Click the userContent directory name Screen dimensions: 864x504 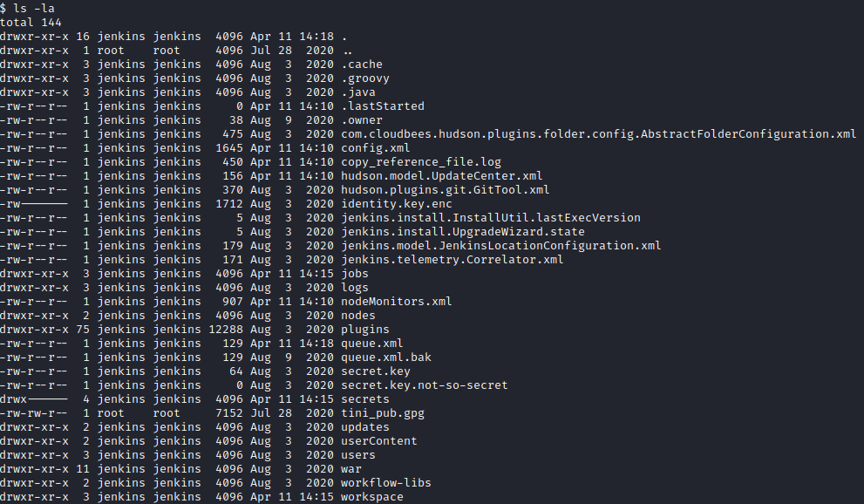(x=378, y=440)
